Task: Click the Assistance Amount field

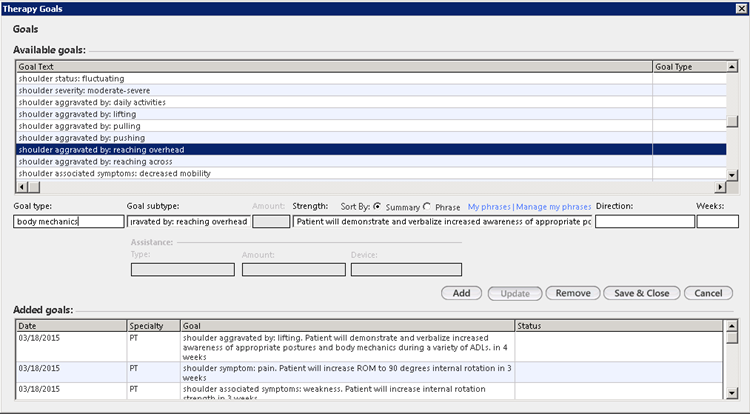Action: click(294, 270)
